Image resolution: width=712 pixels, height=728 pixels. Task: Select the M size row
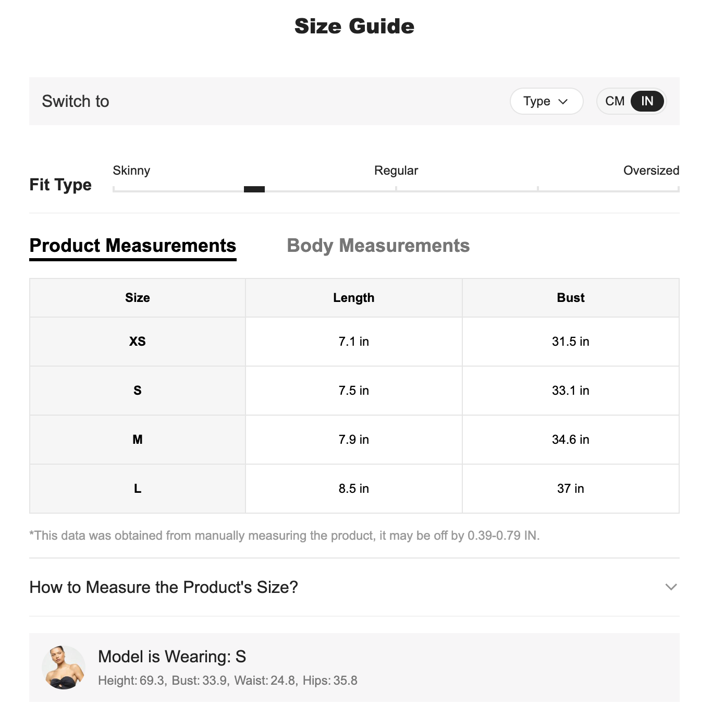pos(354,440)
